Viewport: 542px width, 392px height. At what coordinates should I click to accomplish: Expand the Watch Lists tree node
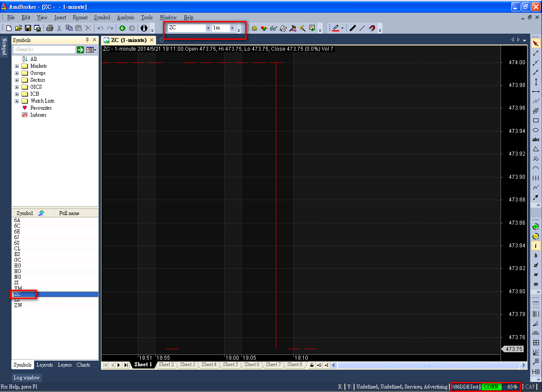[x=17, y=101]
